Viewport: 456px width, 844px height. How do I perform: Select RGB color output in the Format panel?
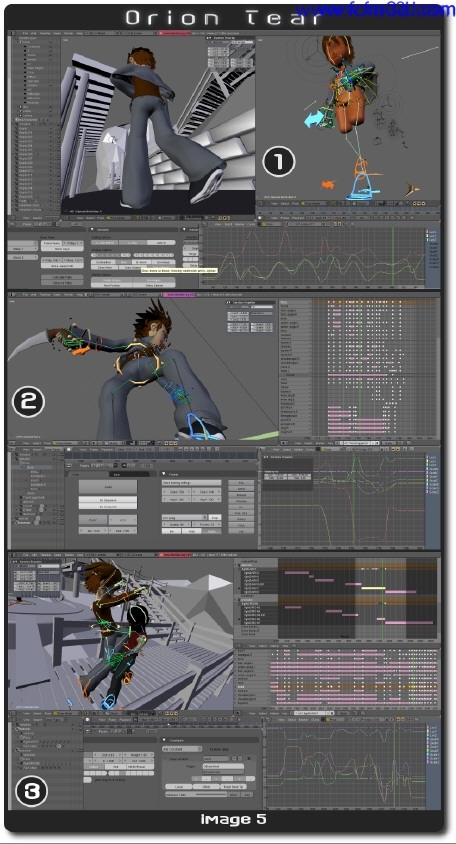191,531
